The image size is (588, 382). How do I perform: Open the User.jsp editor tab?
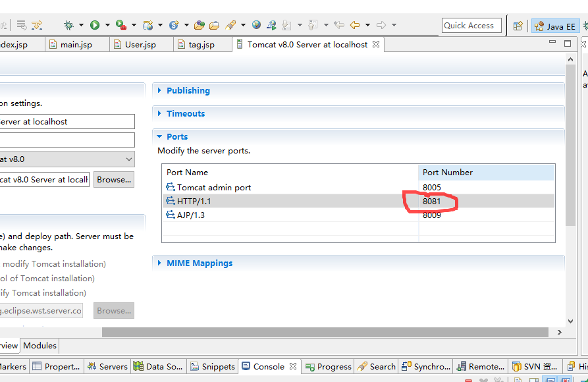coord(140,45)
